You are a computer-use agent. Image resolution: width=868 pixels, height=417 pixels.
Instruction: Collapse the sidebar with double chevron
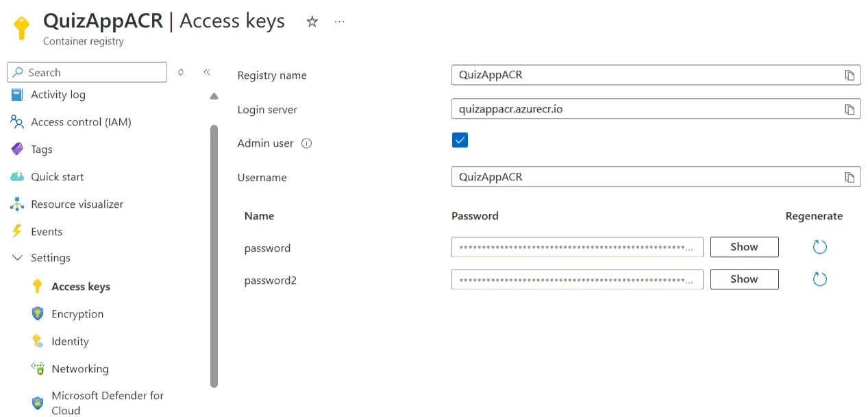(207, 72)
